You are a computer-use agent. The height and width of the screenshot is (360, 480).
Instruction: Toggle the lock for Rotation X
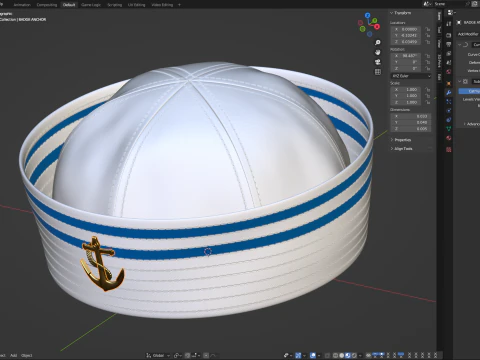[x=428, y=56]
